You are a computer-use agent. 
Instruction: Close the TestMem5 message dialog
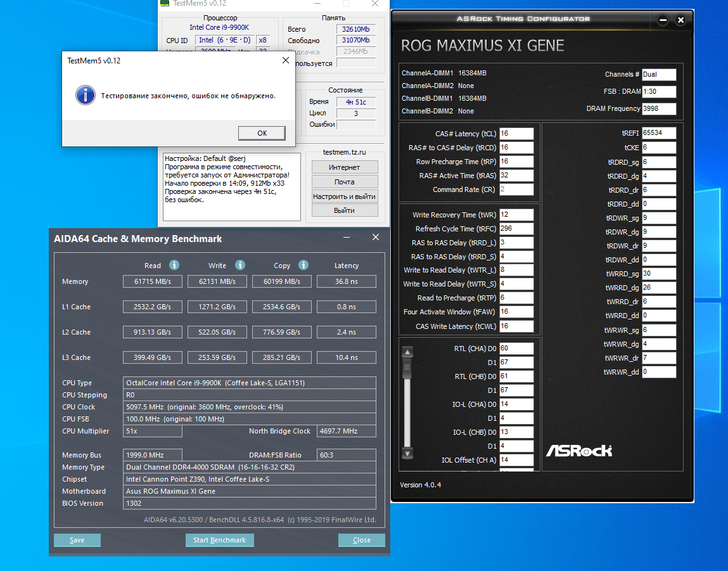pos(286,60)
